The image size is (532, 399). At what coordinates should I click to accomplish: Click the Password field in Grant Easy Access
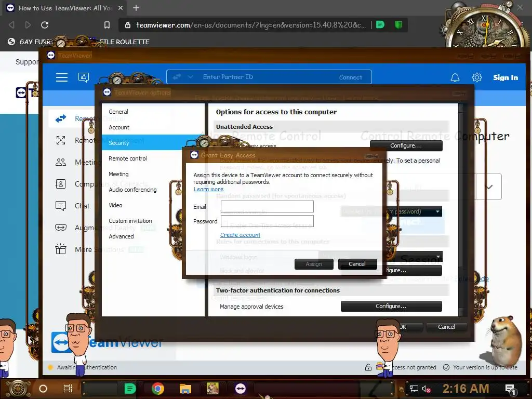[x=267, y=221]
